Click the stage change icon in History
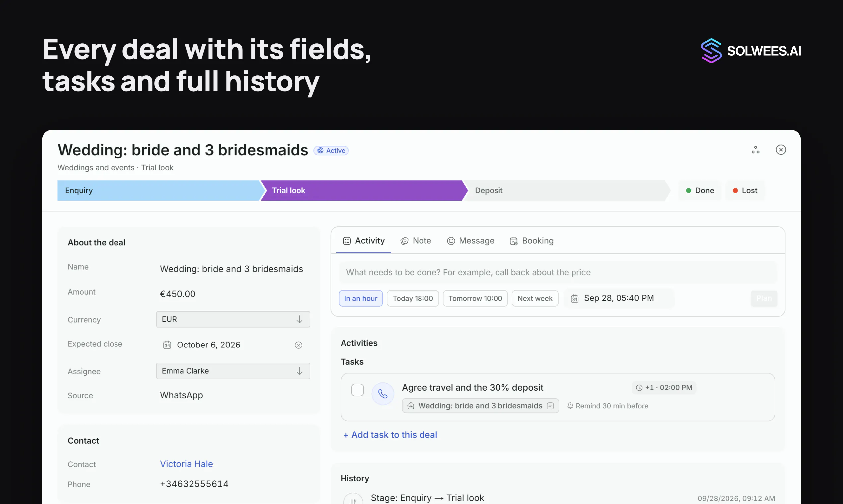The width and height of the screenshot is (843, 504). [x=353, y=499]
